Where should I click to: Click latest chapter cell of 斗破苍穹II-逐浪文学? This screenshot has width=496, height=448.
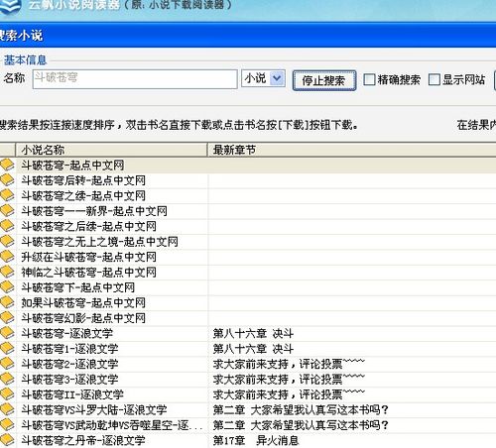pyautogui.click(x=352, y=394)
